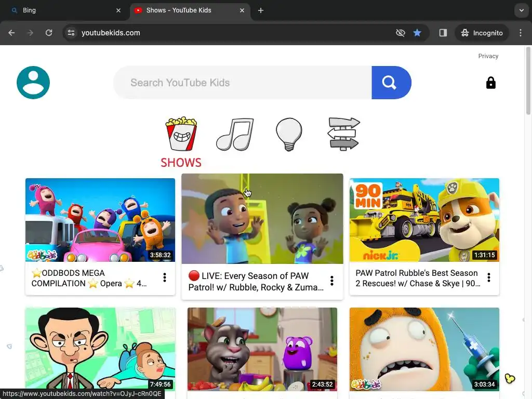532x399 pixels.
Task: Select the Shows popcorn category
Action: coord(181,134)
